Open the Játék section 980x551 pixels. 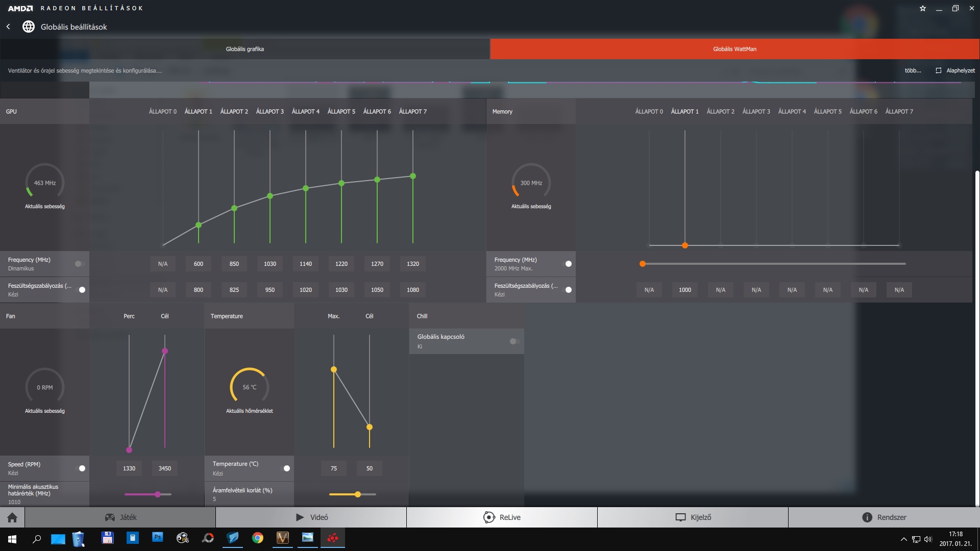[x=120, y=517]
